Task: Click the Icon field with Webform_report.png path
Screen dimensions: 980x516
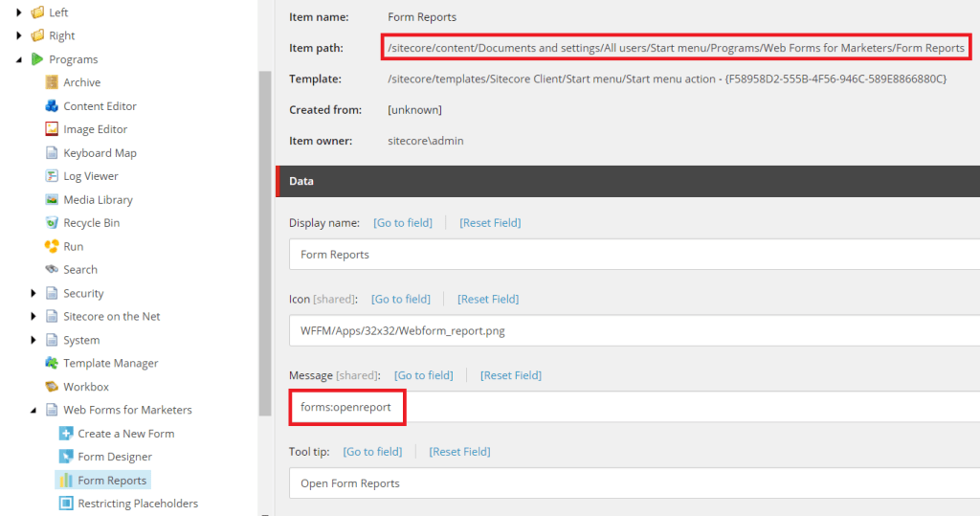Action: click(632, 330)
